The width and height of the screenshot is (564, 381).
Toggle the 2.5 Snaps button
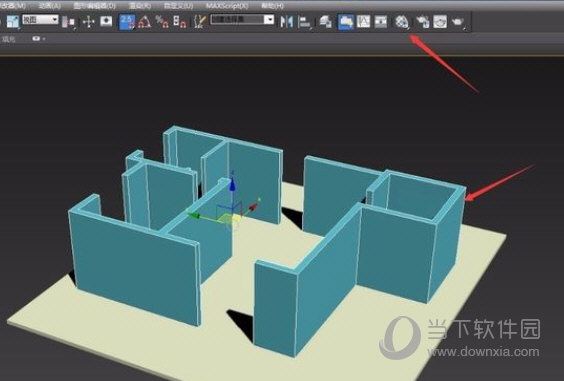[x=127, y=22]
